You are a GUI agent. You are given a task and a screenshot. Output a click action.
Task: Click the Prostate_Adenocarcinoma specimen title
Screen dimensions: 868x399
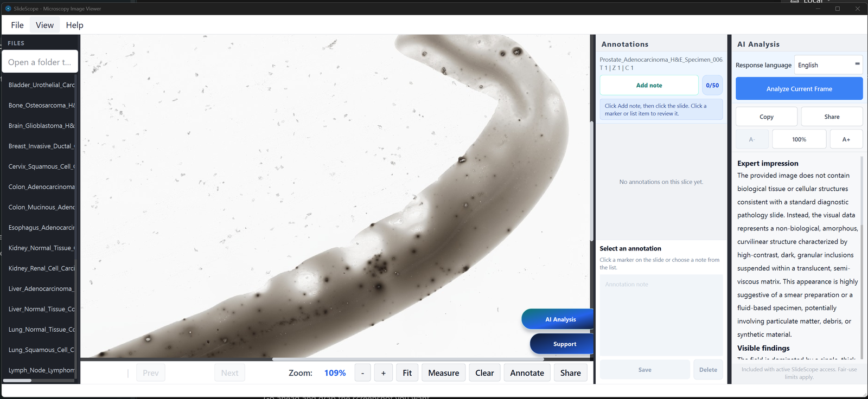coord(661,60)
